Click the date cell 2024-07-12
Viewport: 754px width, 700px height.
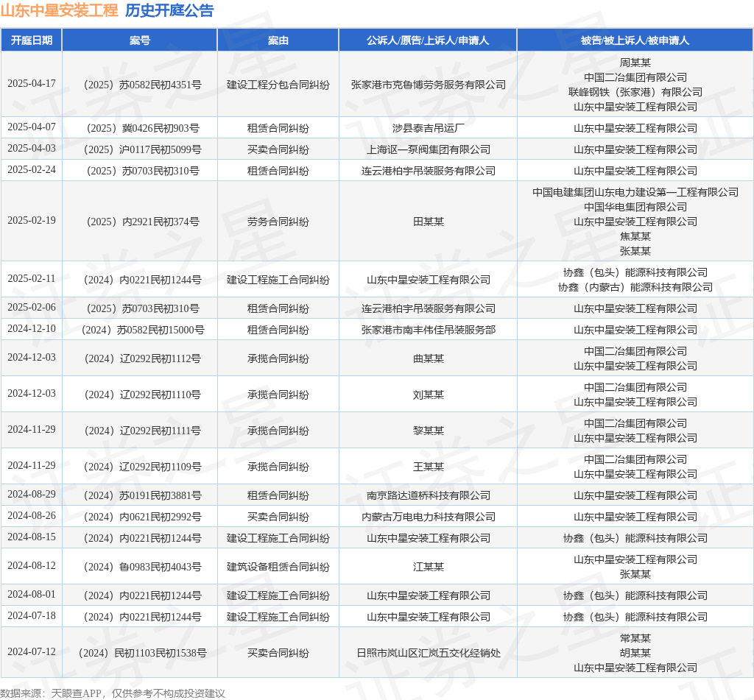[32, 652]
